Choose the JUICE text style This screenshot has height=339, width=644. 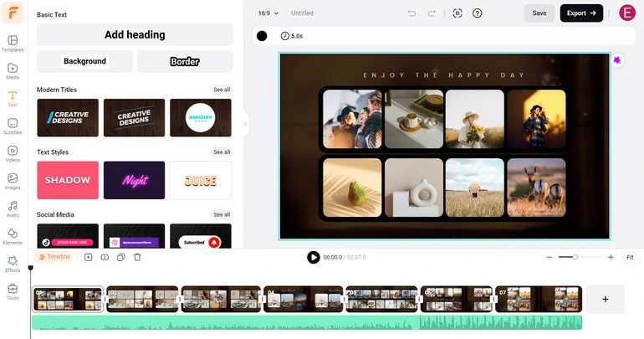[201, 180]
